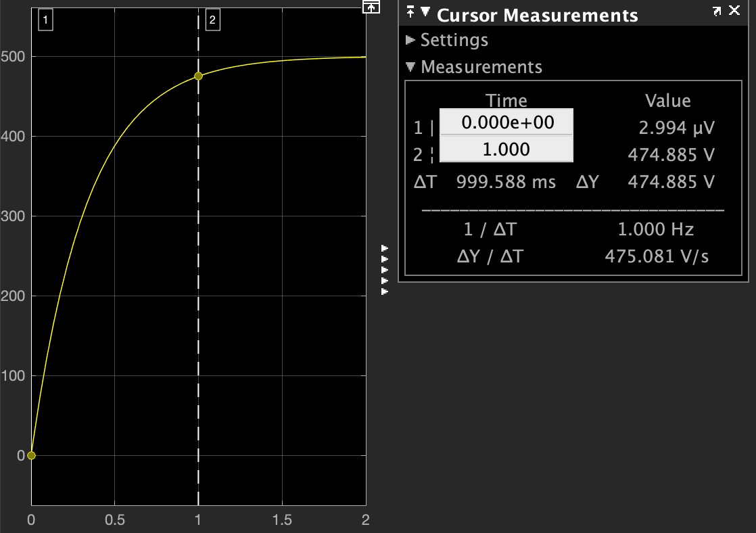Screen dimensions: 756x533
Task: Click the 0.5 x-axis tick label
Action: coord(115,520)
